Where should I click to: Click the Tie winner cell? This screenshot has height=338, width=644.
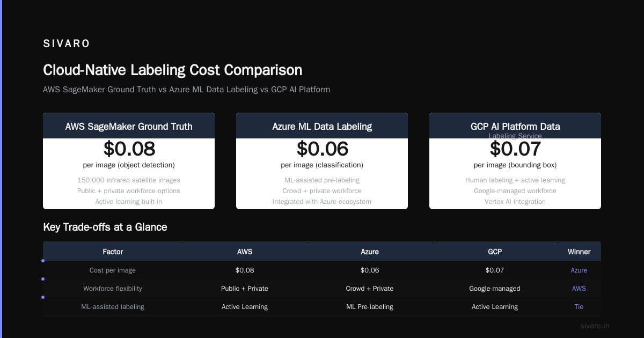click(x=579, y=307)
